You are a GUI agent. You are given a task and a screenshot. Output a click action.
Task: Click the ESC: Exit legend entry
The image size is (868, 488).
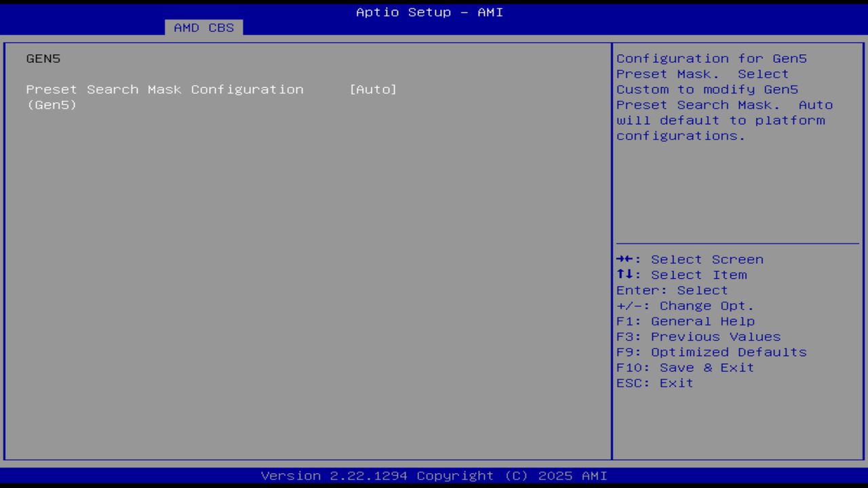point(654,382)
